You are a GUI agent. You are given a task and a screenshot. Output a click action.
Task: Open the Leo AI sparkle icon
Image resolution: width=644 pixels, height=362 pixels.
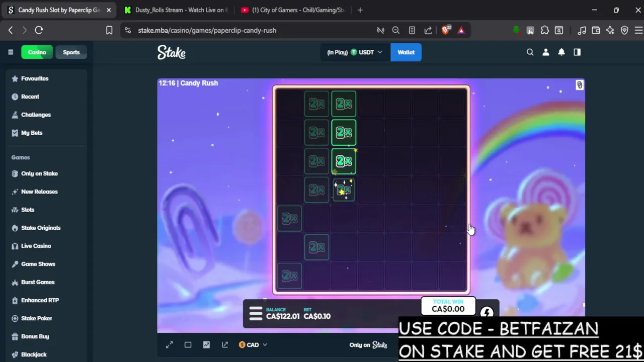pyautogui.click(x=610, y=30)
